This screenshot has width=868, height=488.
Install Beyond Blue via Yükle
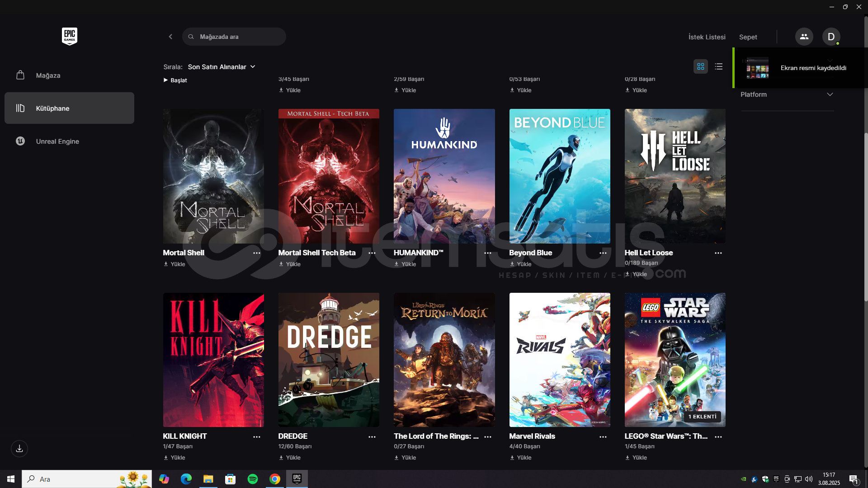click(x=521, y=264)
